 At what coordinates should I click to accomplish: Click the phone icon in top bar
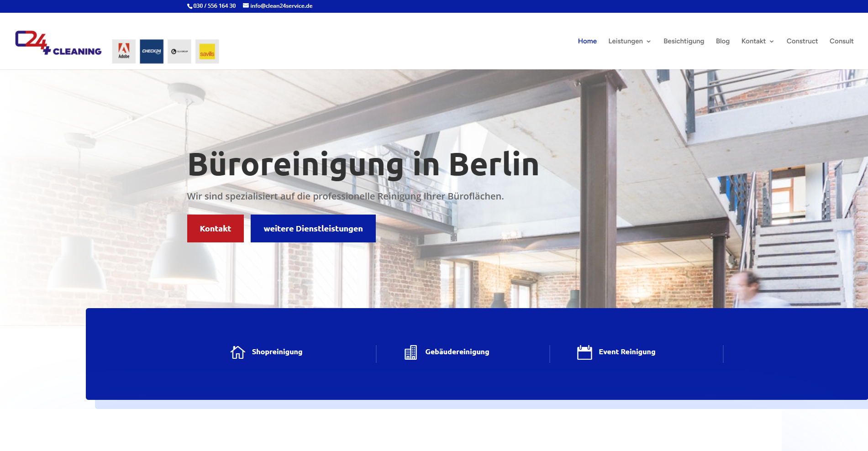(x=189, y=6)
